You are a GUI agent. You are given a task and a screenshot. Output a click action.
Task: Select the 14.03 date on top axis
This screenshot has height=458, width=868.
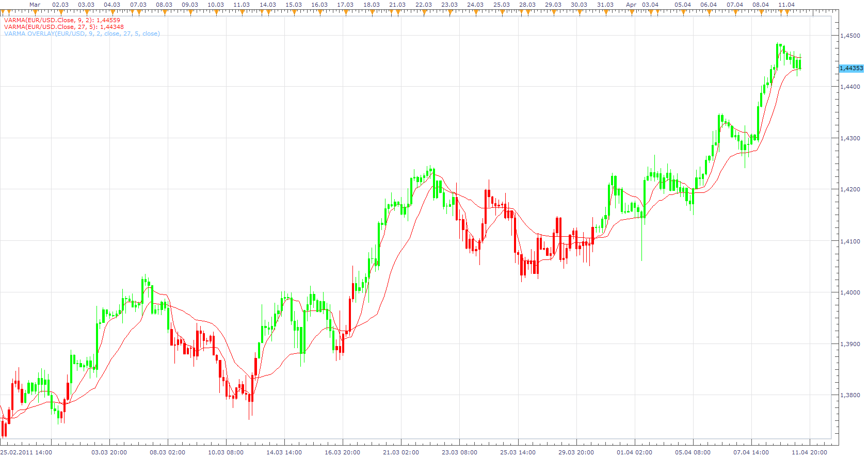[x=268, y=5]
